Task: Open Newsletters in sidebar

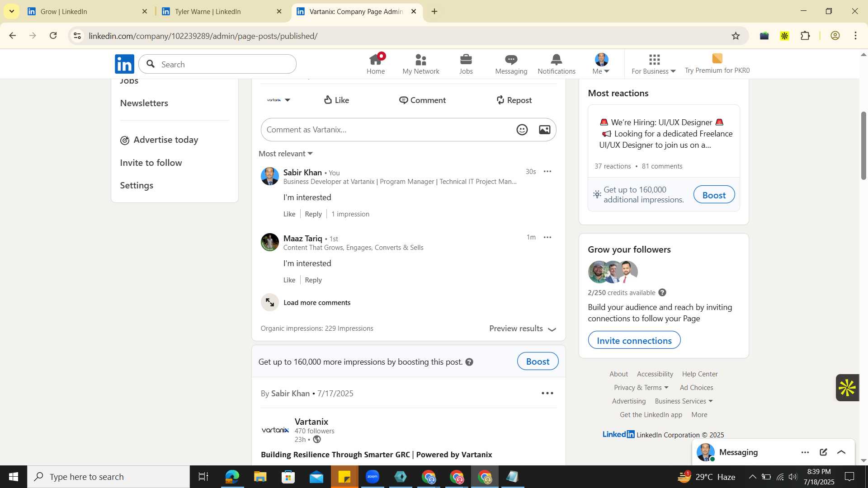Action: click(x=144, y=103)
